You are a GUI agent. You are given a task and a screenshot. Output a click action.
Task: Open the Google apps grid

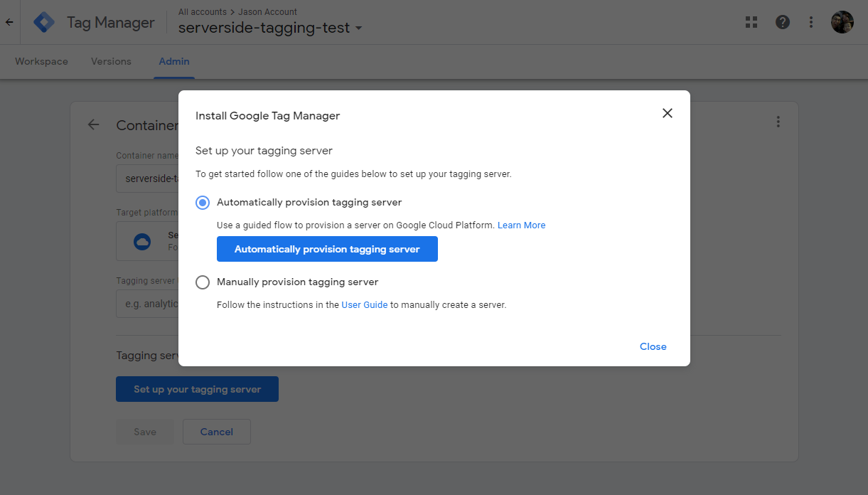(751, 22)
